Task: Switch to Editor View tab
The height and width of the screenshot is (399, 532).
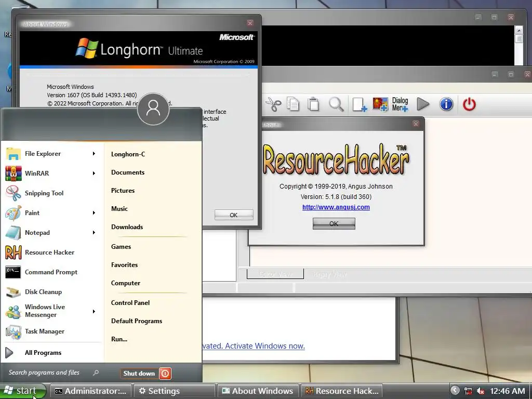Action: [x=275, y=274]
